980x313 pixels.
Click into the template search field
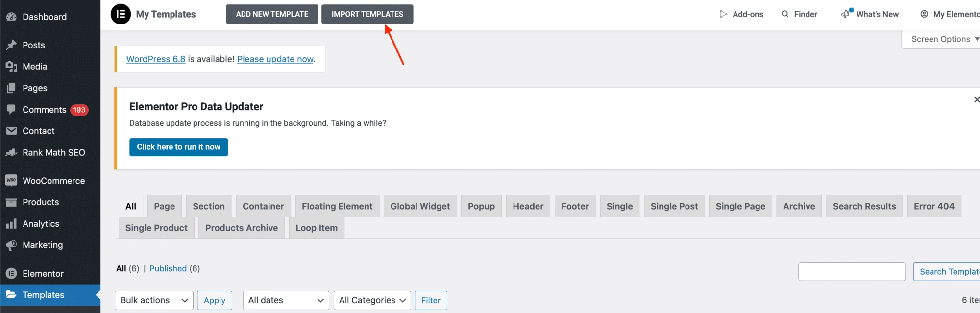click(x=852, y=271)
